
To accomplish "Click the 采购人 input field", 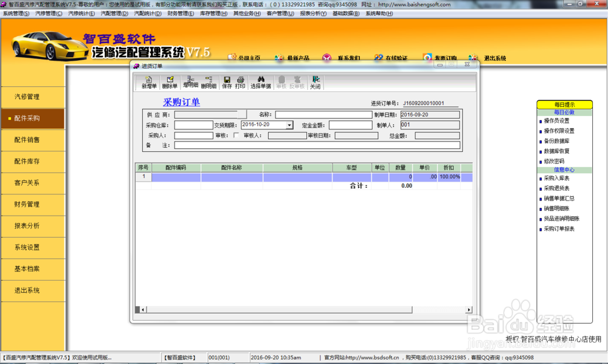I will tap(193, 136).
